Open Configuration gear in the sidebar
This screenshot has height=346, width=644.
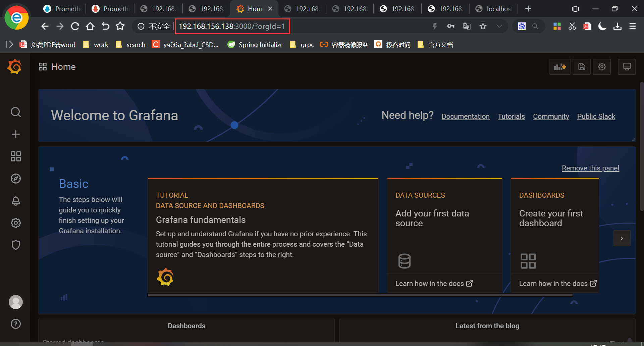point(16,223)
